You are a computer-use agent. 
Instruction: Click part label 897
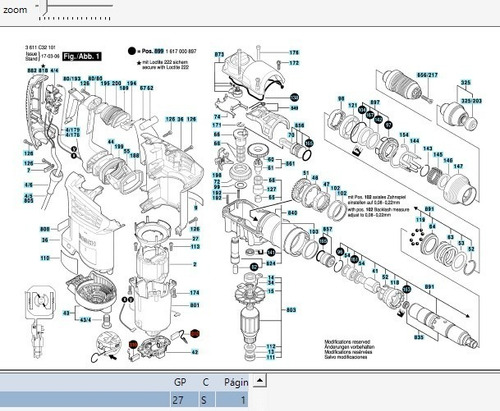coord(375,102)
